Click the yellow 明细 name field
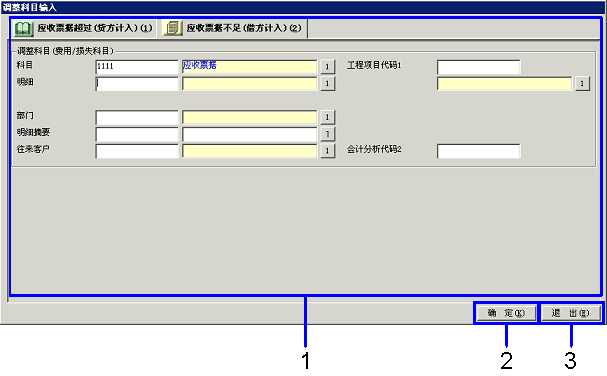 pyautogui.click(x=250, y=84)
